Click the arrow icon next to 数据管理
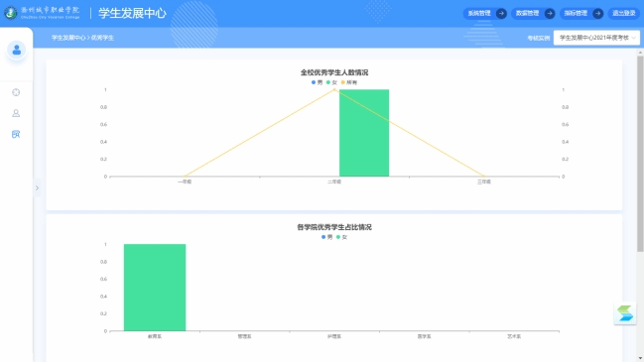 click(x=550, y=14)
